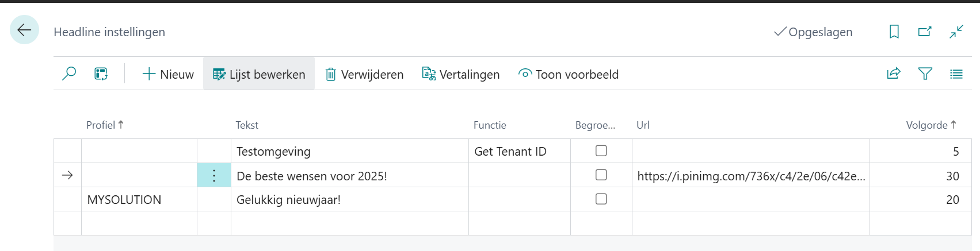Click the back arrow button
The image size is (980, 251).
tap(24, 30)
